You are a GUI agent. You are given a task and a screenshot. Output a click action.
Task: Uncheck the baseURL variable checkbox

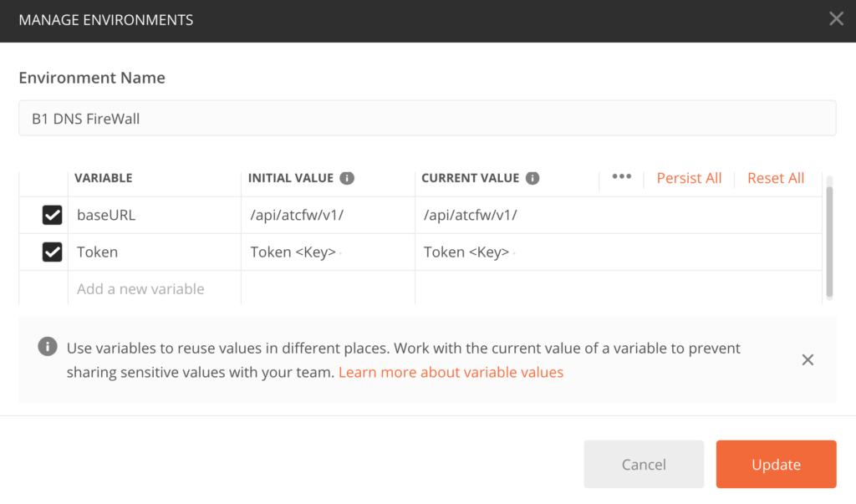pos(52,216)
